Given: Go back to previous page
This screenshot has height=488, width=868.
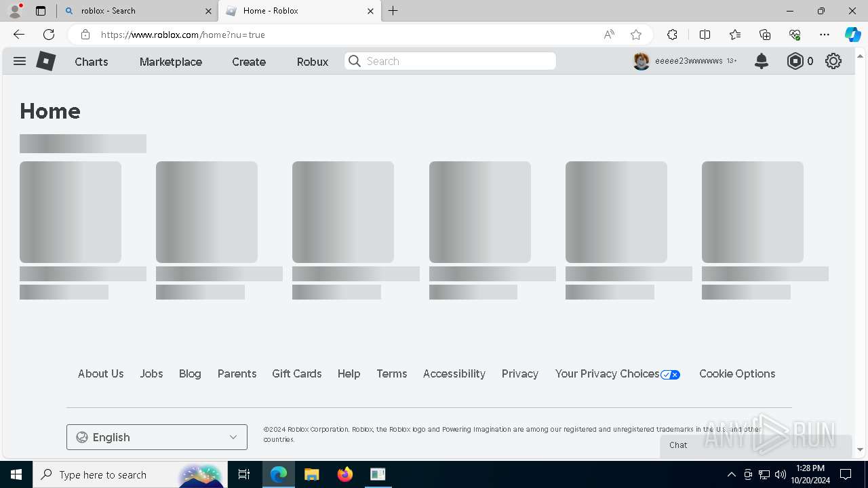Looking at the screenshot, I should [19, 35].
